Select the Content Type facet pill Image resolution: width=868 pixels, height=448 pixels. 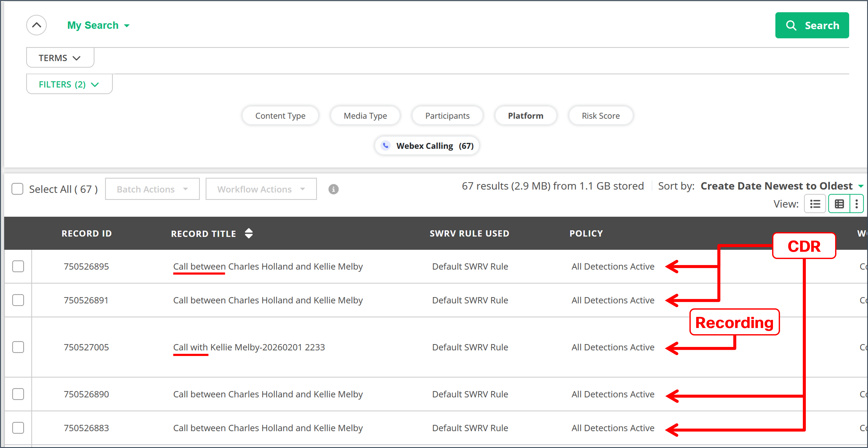point(280,116)
